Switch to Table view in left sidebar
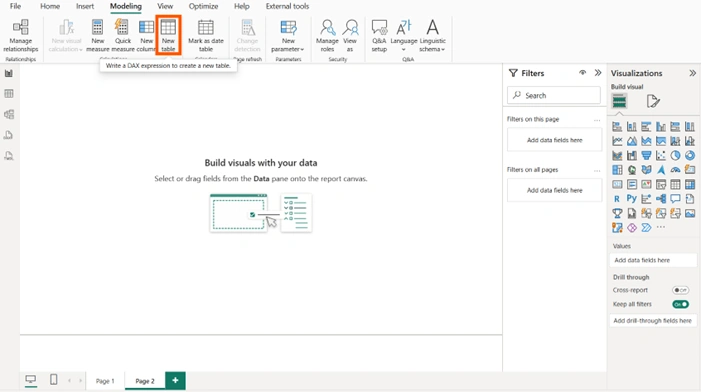701x392 pixels. pos(9,93)
